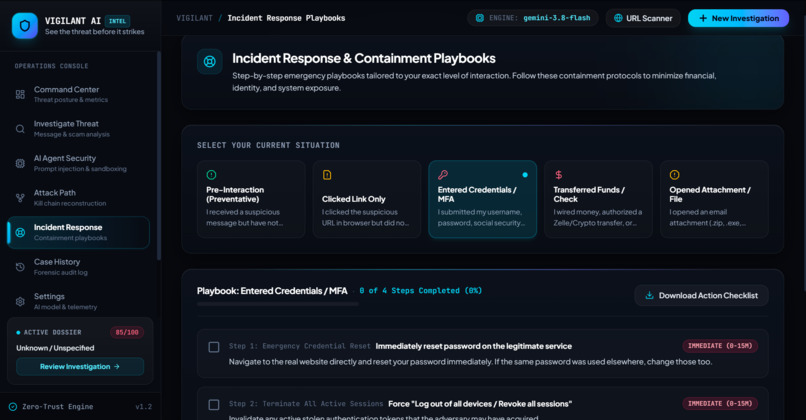Go to AI Agent Security section
This screenshot has height=420, width=806.
78,163
